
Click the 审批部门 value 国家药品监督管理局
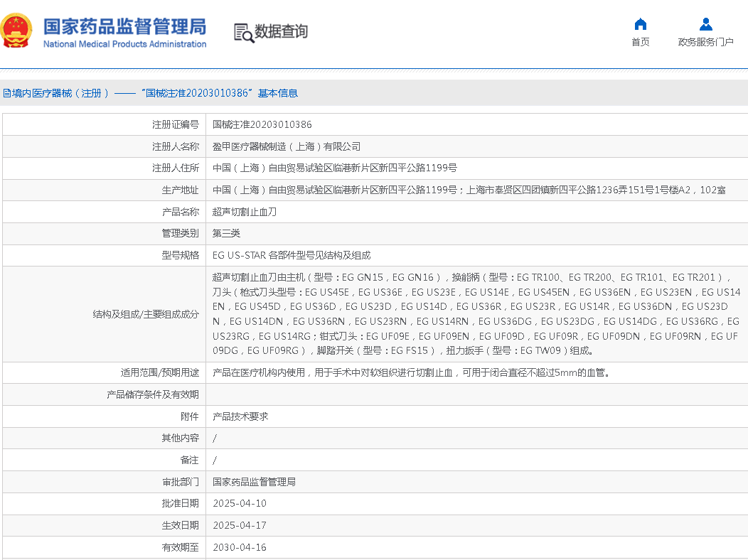[x=254, y=482]
